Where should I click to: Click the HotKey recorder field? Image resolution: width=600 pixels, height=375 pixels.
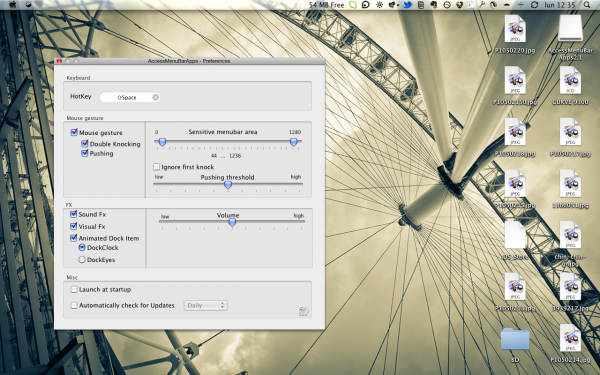(x=130, y=97)
